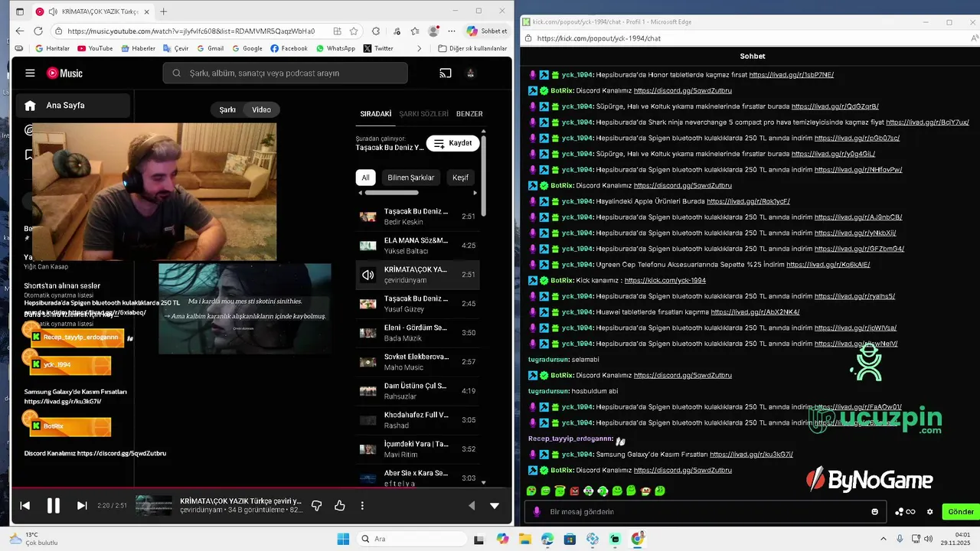The width and height of the screenshot is (980, 551).
Task: Click the Kaydet button for the queue
Action: pos(452,143)
